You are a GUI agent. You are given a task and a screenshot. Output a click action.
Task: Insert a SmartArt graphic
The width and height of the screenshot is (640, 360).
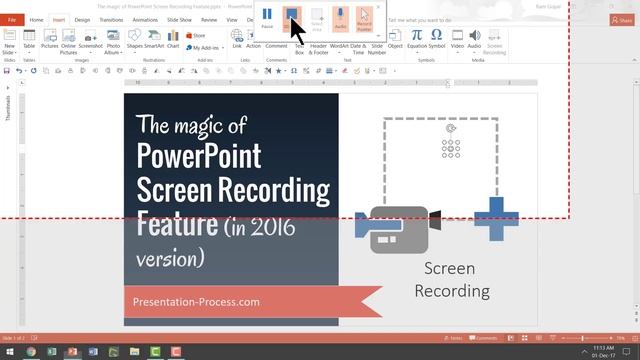click(154, 40)
